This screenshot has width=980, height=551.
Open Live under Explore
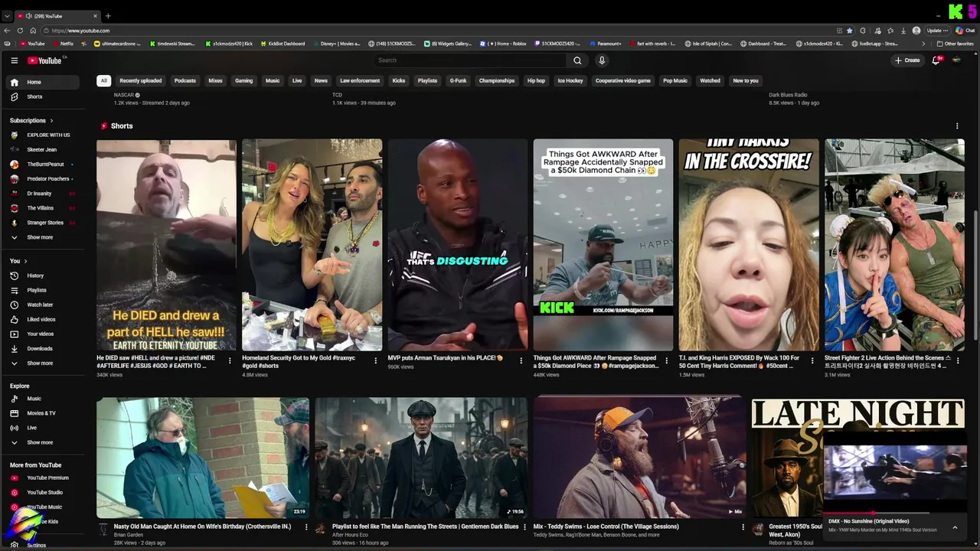tap(44, 428)
